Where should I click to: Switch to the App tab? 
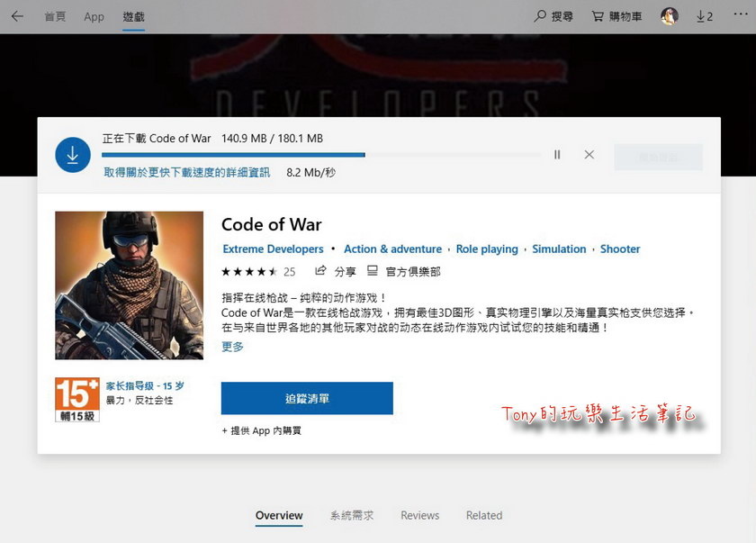click(x=94, y=17)
